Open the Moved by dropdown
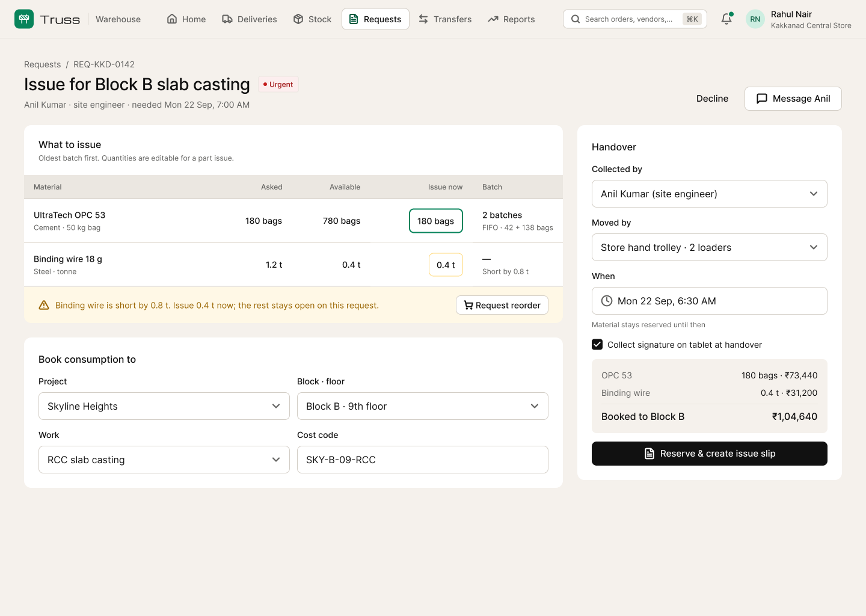 click(x=710, y=247)
